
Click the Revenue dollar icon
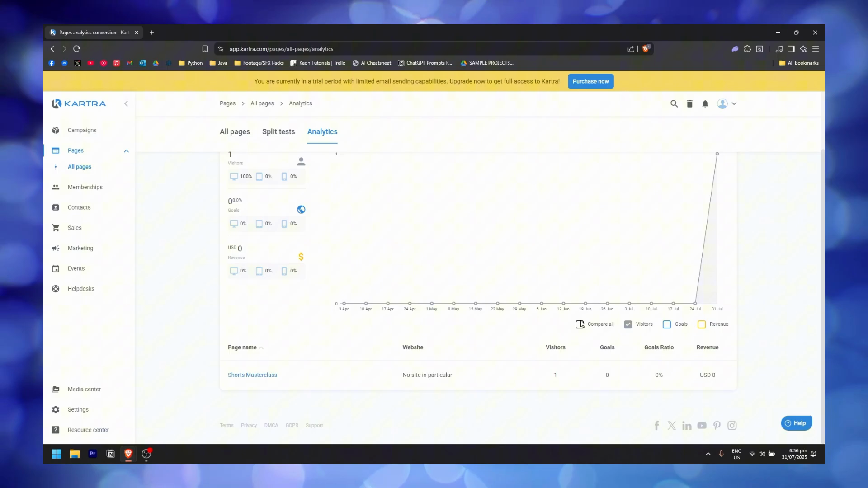click(x=301, y=257)
